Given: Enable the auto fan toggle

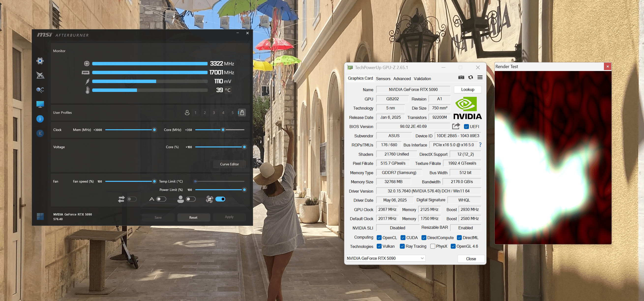Looking at the screenshot, I should click(161, 199).
